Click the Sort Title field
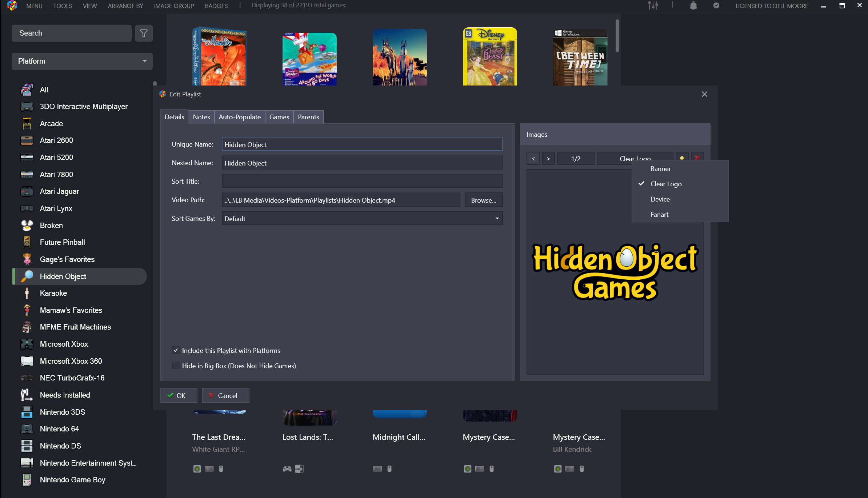Image resolution: width=868 pixels, height=498 pixels. click(x=362, y=181)
